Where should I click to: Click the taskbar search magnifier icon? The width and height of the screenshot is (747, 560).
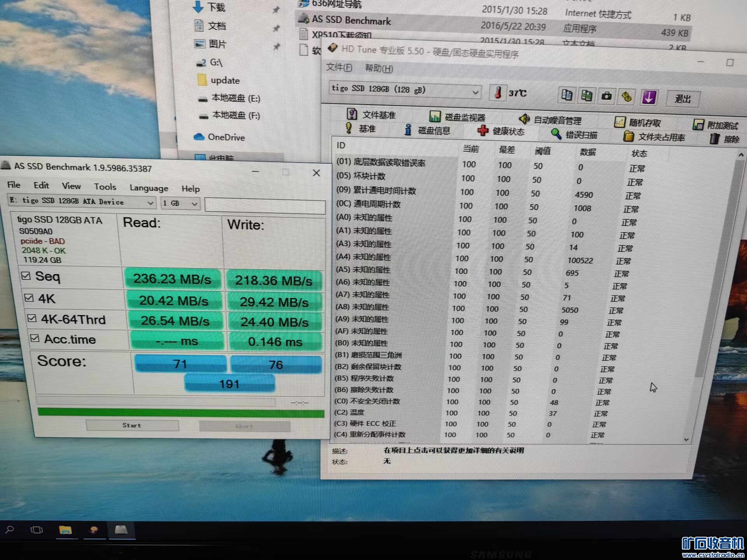pyautogui.click(x=10, y=530)
